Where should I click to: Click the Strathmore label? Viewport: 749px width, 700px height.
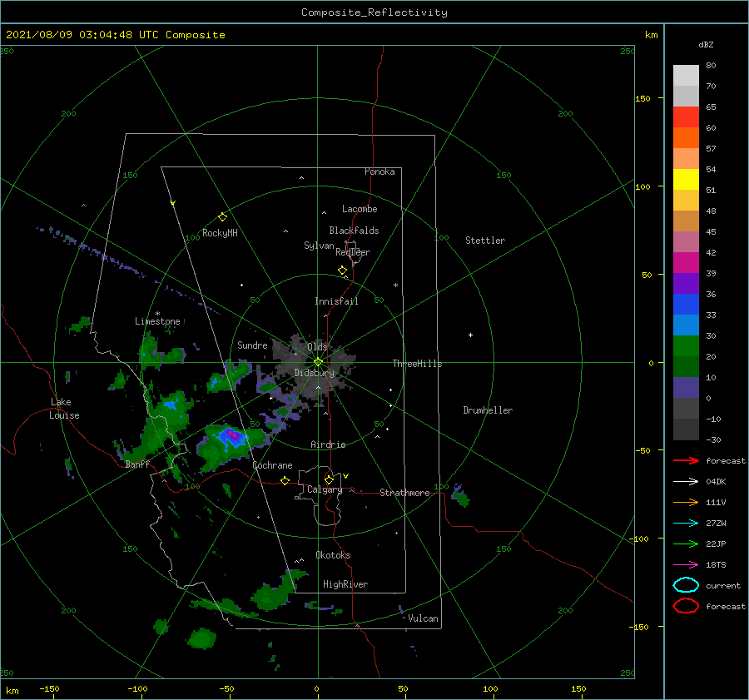click(x=404, y=493)
